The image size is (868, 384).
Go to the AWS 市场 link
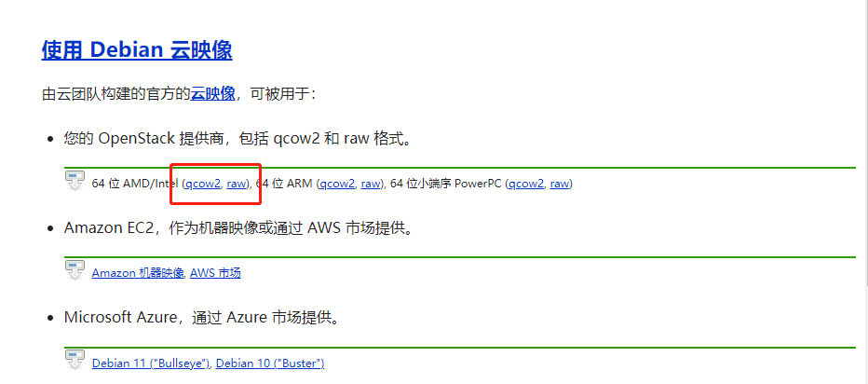[215, 273]
